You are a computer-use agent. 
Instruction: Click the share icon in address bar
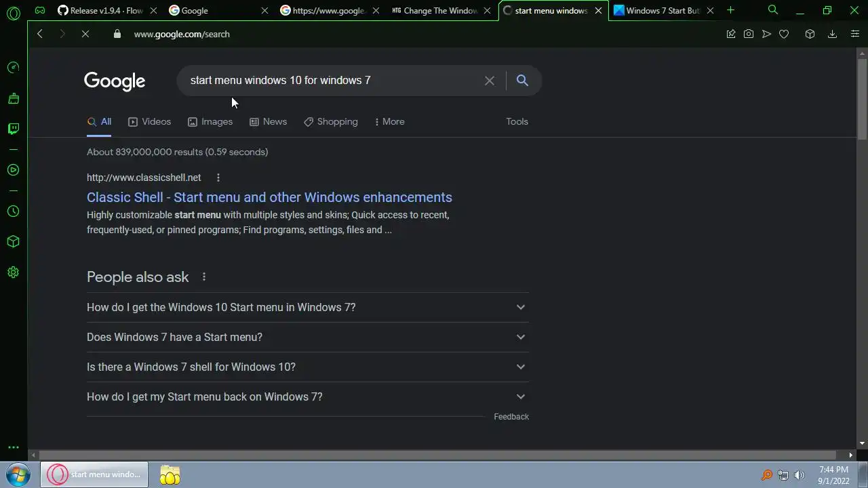tap(731, 34)
